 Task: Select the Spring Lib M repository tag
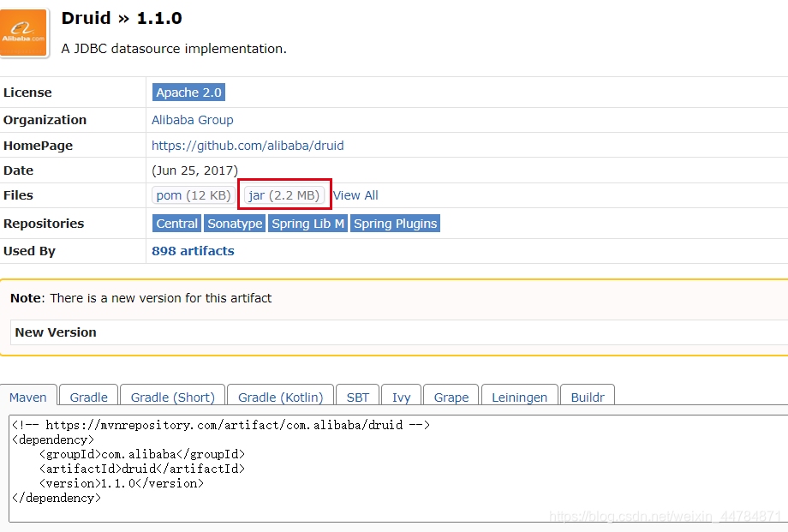pos(308,224)
